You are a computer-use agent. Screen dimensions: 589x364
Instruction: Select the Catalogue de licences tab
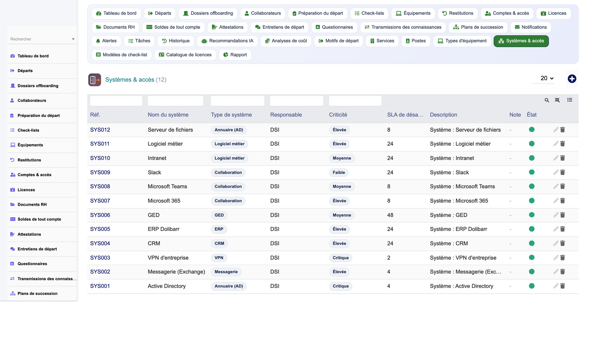(x=185, y=55)
